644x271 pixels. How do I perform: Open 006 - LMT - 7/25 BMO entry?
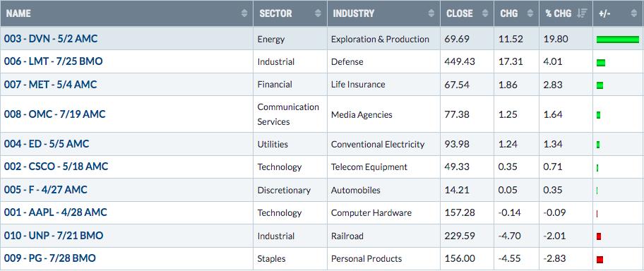tap(54, 61)
